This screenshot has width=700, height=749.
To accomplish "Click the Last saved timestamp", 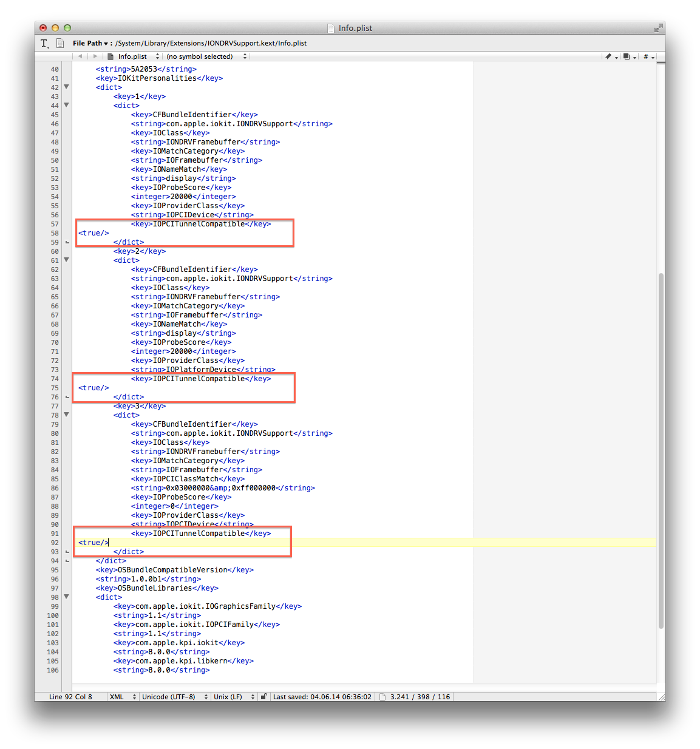I will click(x=322, y=697).
